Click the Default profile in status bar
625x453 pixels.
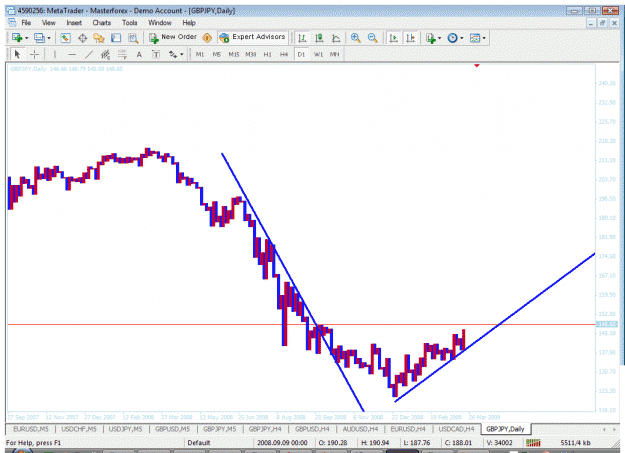[199, 443]
